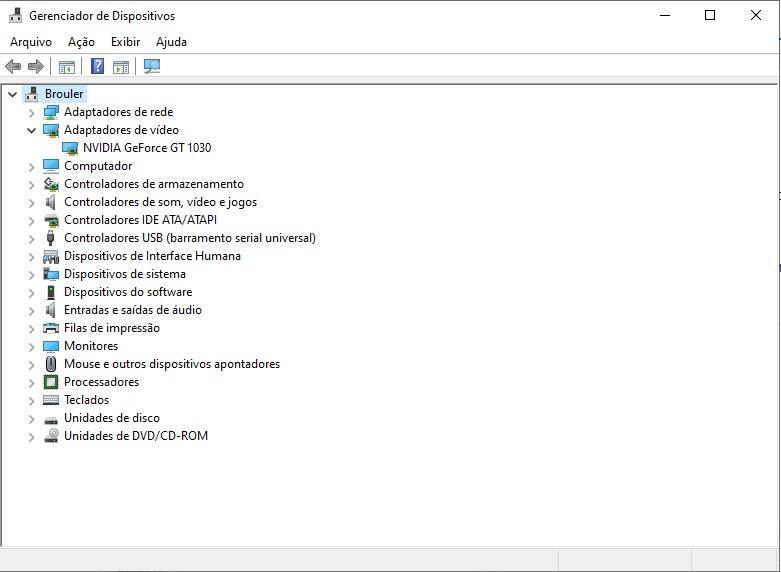Expand Controladores IDE ATA/ATAPI
The image size is (781, 572).
[31, 220]
